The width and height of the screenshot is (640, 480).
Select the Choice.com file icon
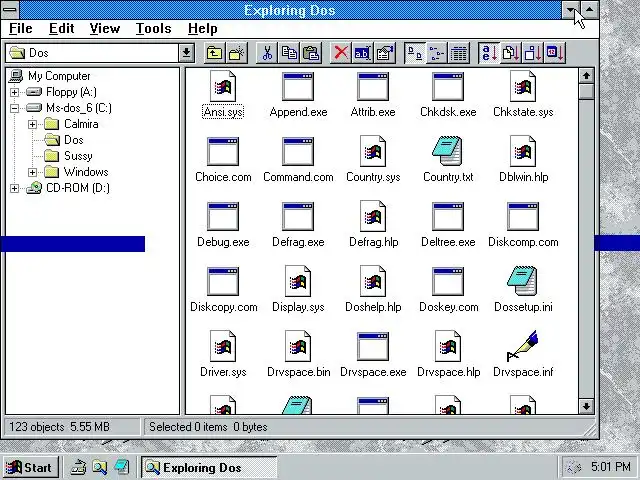(223, 151)
